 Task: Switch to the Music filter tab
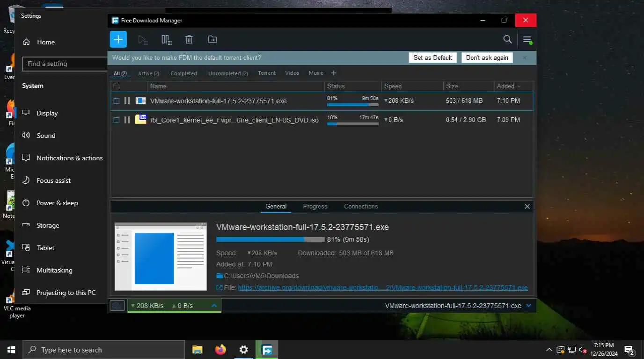pos(316,73)
